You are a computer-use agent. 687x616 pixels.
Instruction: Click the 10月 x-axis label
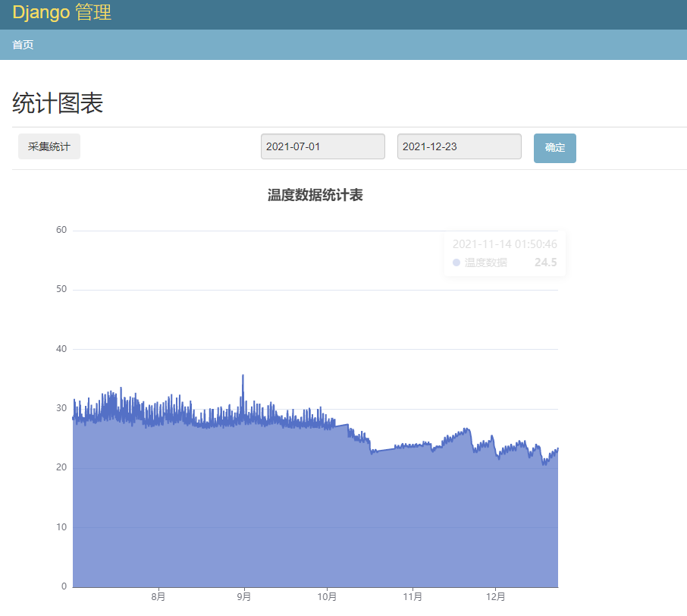327,597
